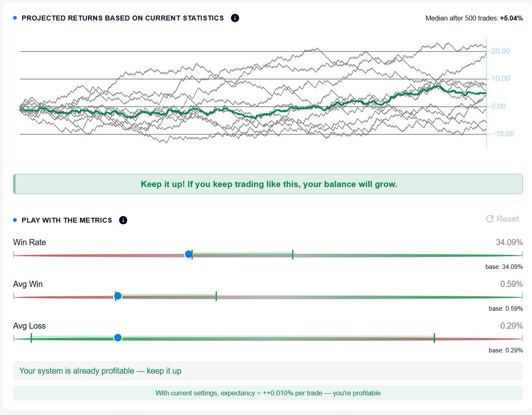Click the Avg Loss value 0.29%

coord(512,326)
